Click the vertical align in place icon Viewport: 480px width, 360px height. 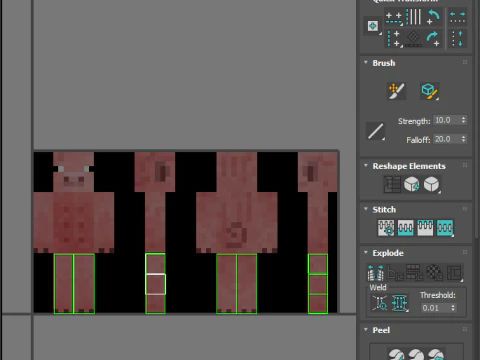(x=414, y=17)
